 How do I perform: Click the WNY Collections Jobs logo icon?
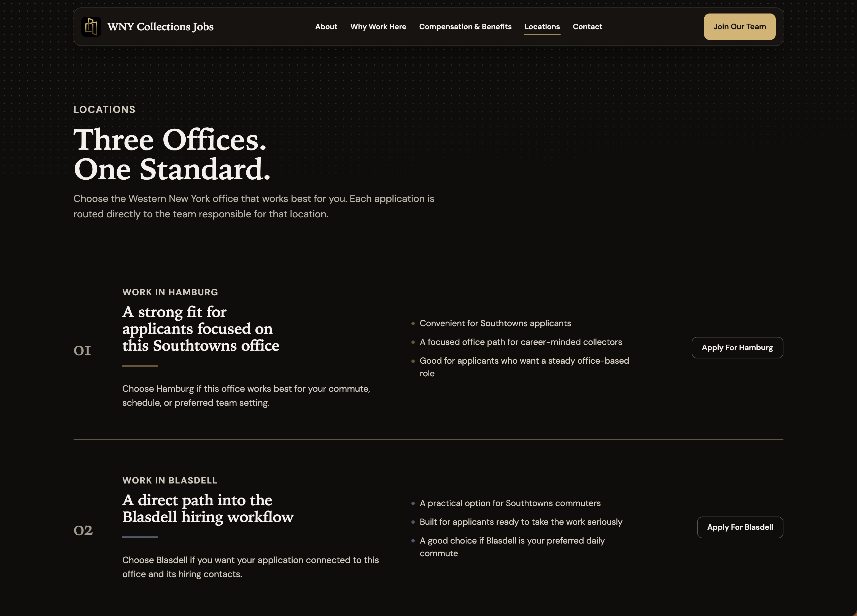(x=91, y=27)
